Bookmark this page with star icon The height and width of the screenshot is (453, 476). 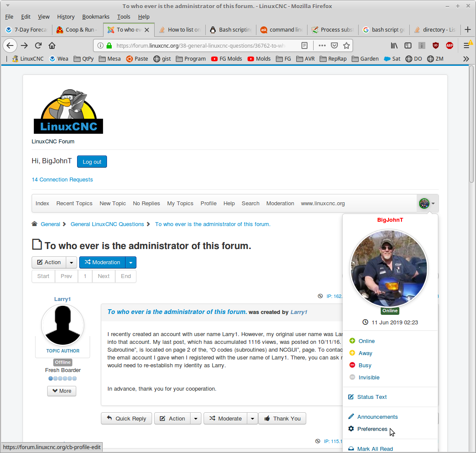click(x=346, y=45)
